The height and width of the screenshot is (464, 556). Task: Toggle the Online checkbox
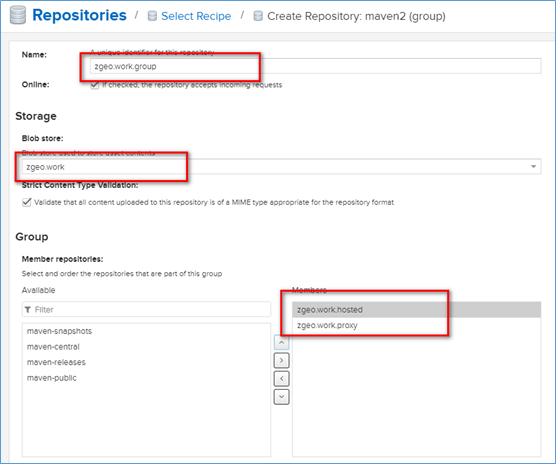tap(95, 85)
